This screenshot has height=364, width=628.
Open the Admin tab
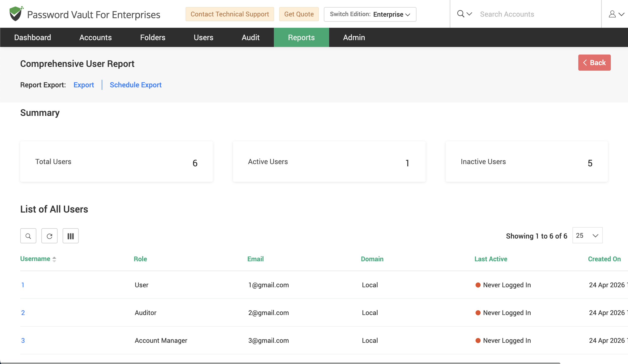point(354,37)
